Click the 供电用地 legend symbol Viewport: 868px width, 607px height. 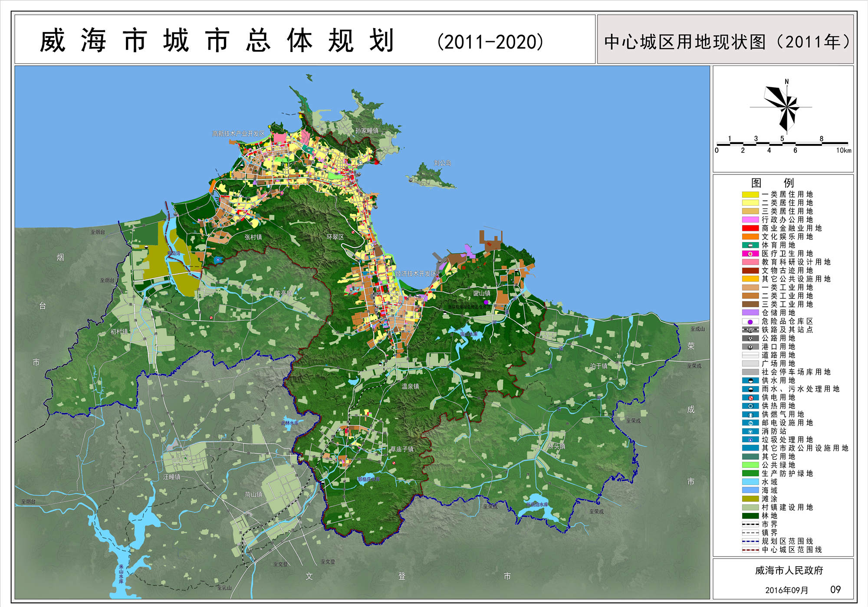pyautogui.click(x=750, y=397)
